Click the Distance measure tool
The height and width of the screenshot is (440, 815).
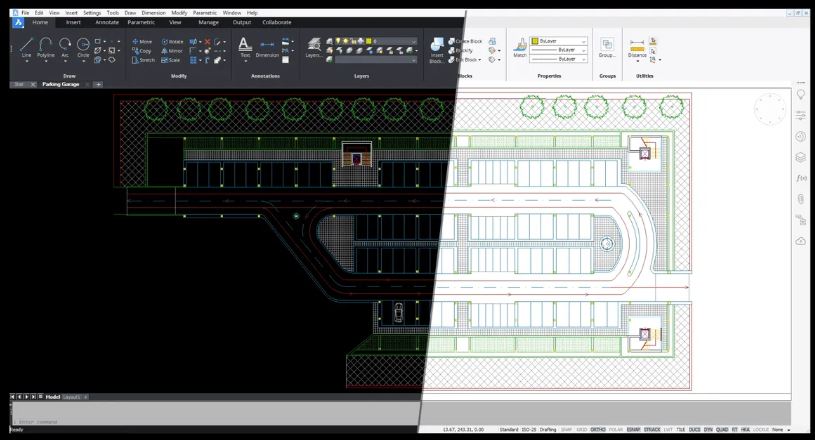[637, 48]
